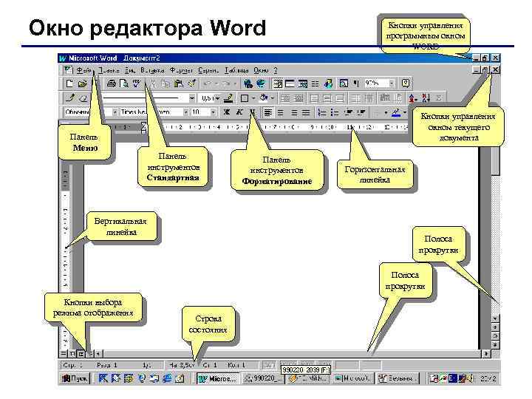Center the paragraph text
This screenshot has height=399, width=532.
click(281, 112)
